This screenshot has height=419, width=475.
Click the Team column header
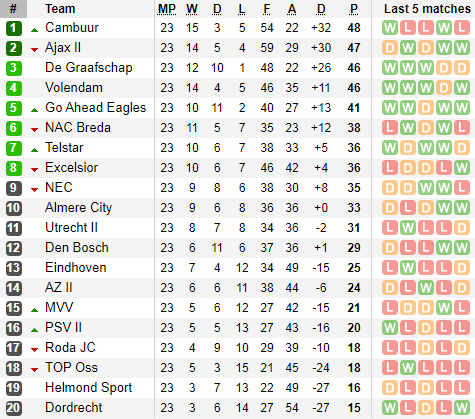[60, 9]
